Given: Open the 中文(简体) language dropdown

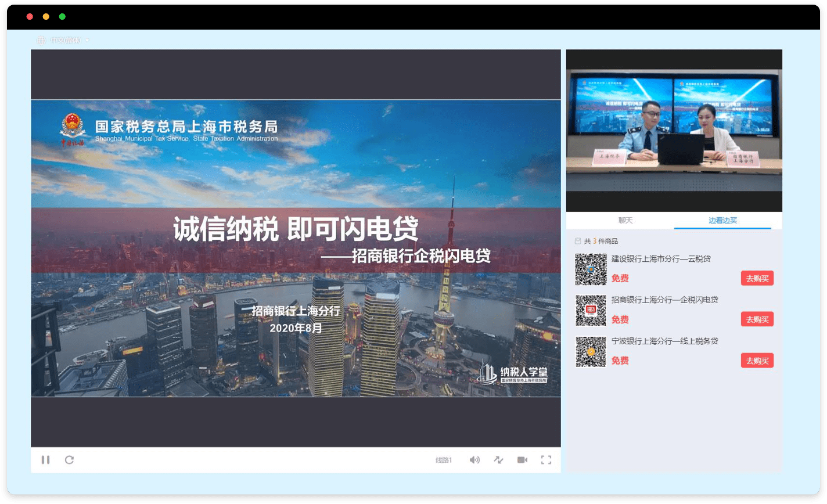Looking at the screenshot, I should point(67,40).
